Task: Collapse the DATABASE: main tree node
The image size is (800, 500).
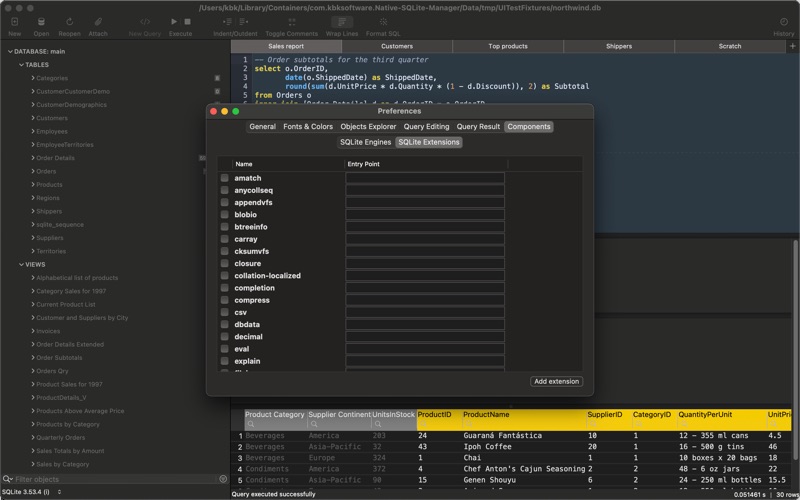Action: click(x=10, y=52)
